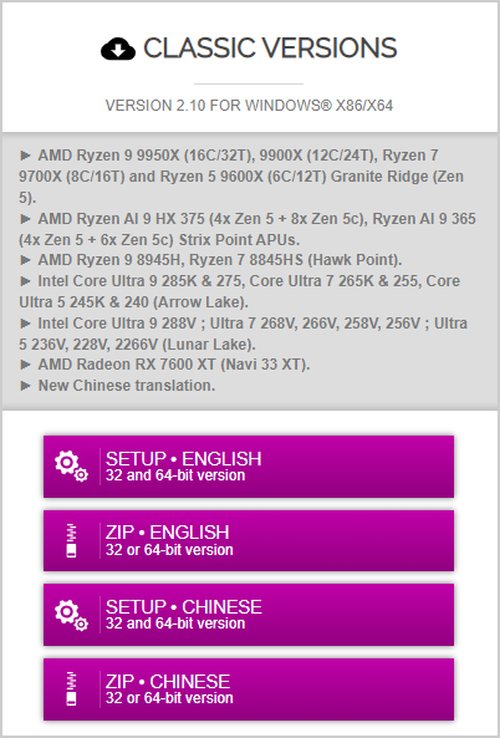
Task: Click the zipper icon on Zip English button
Action: pos(71,541)
